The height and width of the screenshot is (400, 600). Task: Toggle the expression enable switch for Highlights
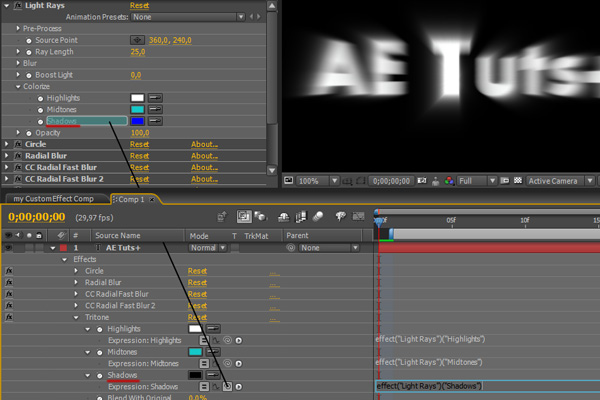(x=204, y=340)
